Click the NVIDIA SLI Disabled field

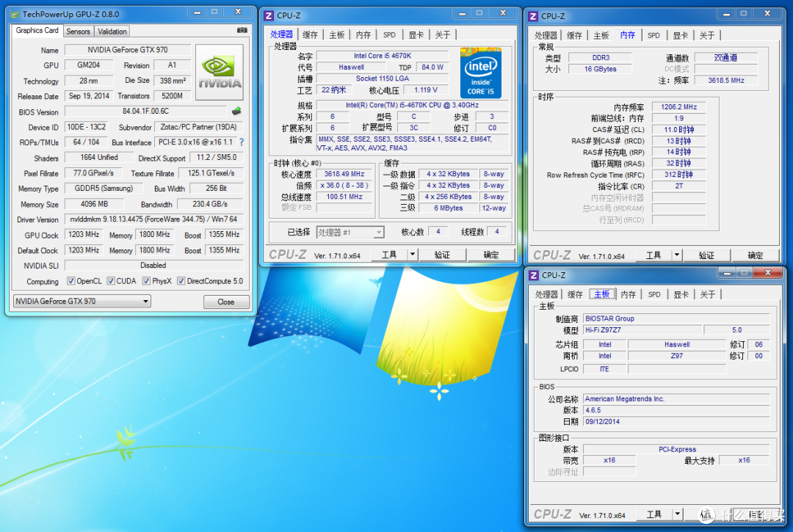coord(153,265)
